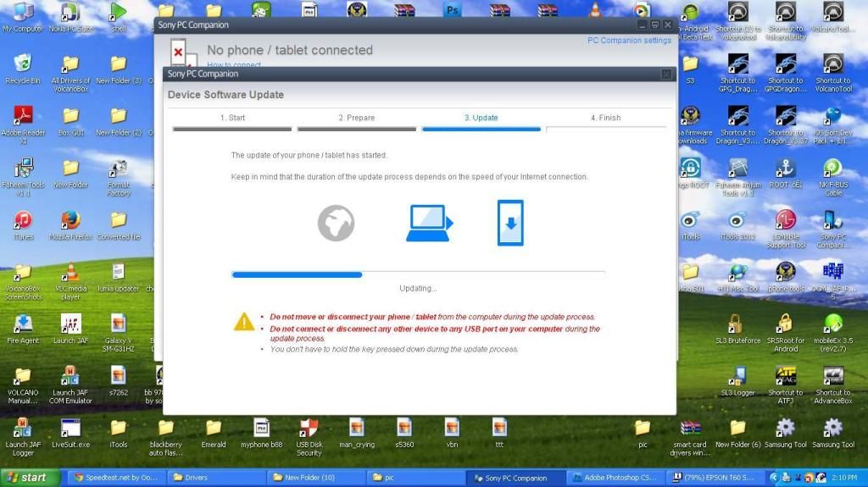
Task: Select smart card drivers desktop icon
Action: tap(690, 437)
